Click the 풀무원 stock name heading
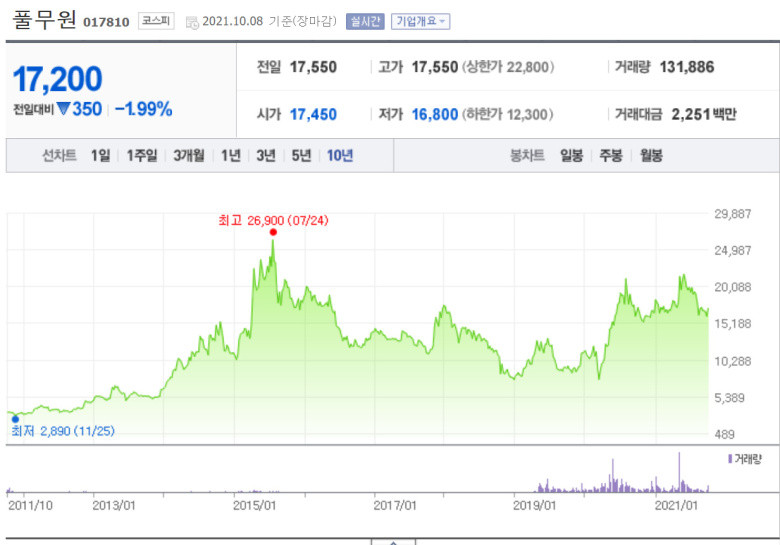780x545 pixels. pyautogui.click(x=44, y=19)
